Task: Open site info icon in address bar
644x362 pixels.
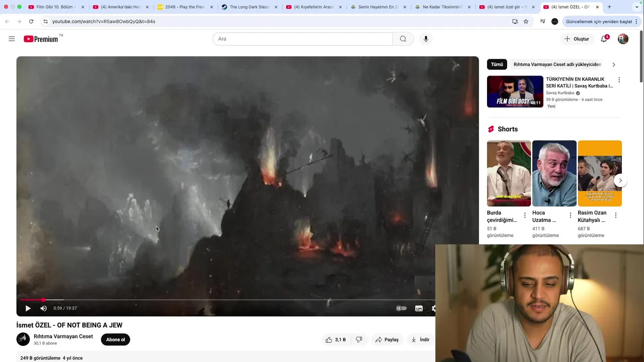Action: pos(45,22)
